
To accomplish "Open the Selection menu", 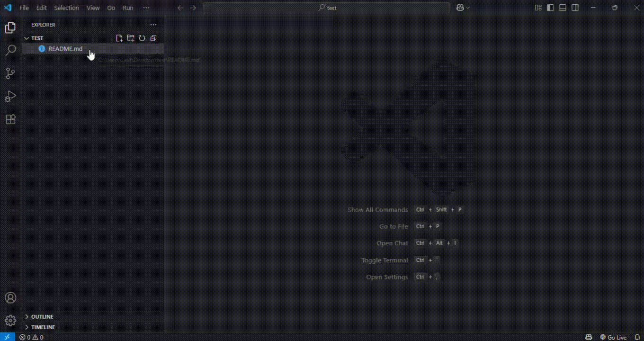I will coord(66,8).
